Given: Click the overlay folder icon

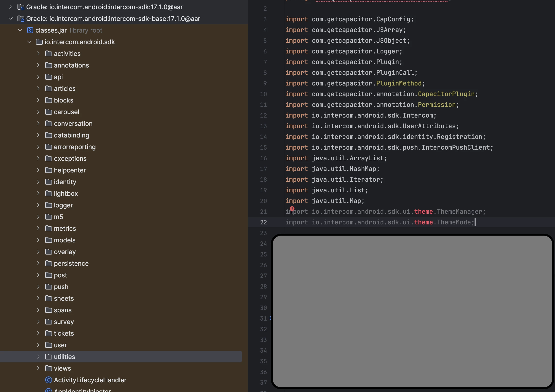Looking at the screenshot, I should point(49,252).
